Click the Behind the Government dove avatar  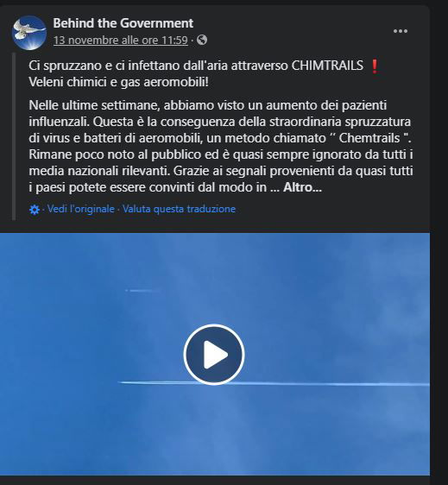point(29,33)
